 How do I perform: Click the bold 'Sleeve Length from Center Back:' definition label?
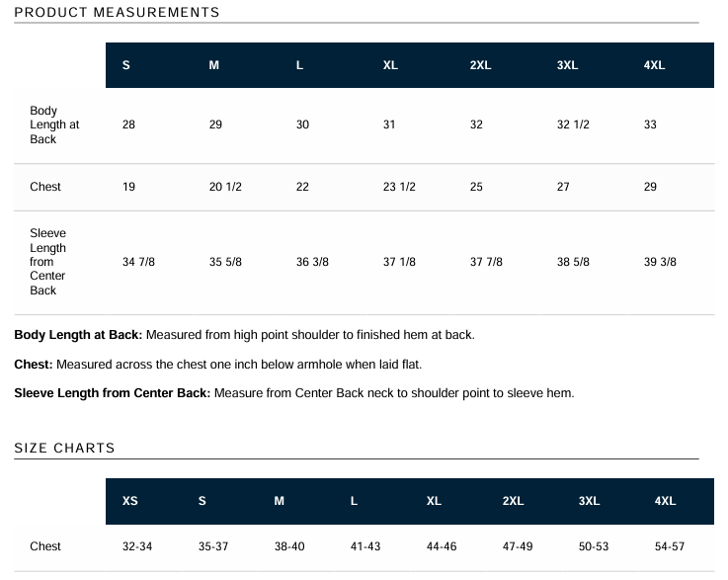pyautogui.click(x=112, y=393)
